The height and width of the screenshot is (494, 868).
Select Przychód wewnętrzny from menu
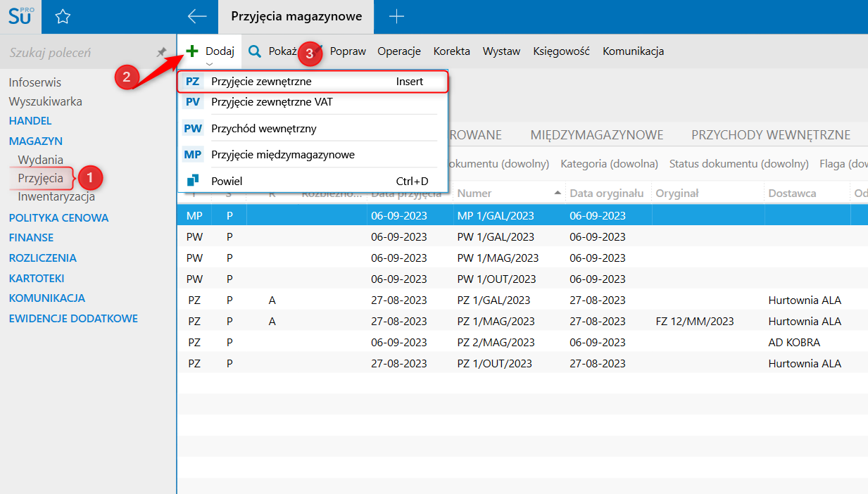tap(263, 129)
